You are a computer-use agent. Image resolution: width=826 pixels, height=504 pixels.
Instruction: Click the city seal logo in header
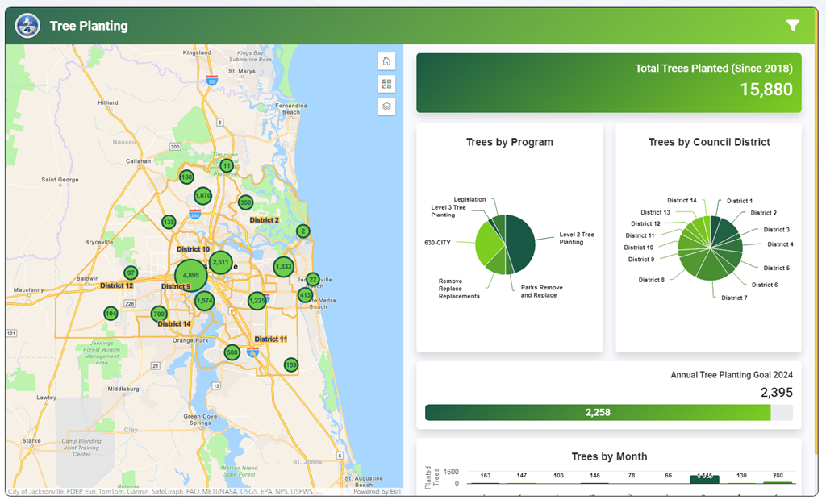tap(27, 25)
